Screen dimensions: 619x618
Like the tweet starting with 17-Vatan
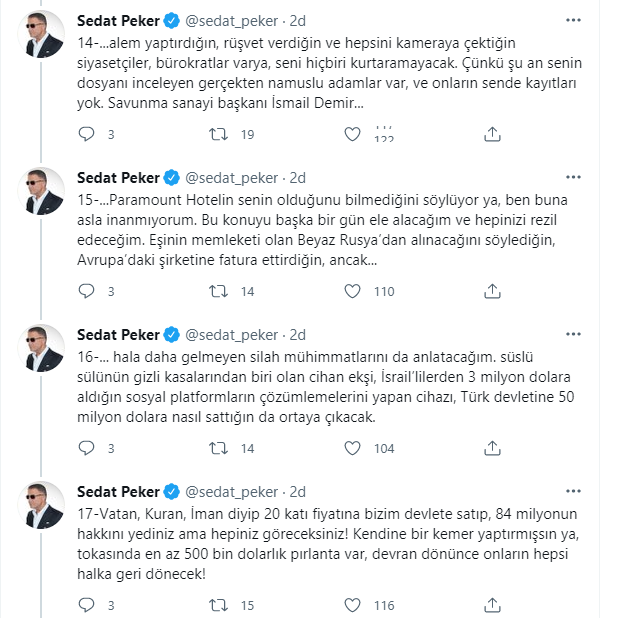[x=351, y=605]
